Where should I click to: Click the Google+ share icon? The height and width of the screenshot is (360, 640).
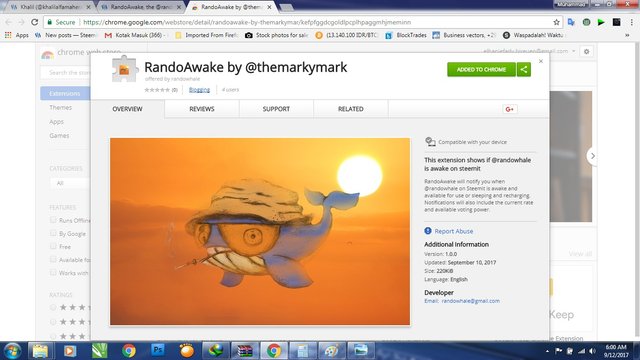point(509,109)
